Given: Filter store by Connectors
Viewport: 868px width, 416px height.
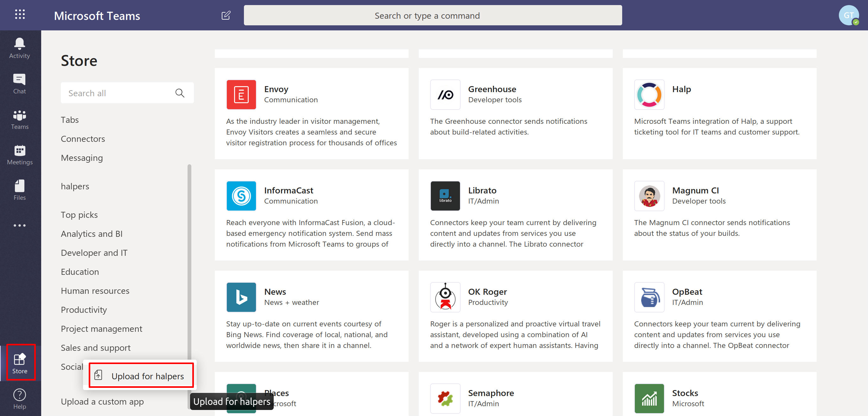Looking at the screenshot, I should point(83,139).
